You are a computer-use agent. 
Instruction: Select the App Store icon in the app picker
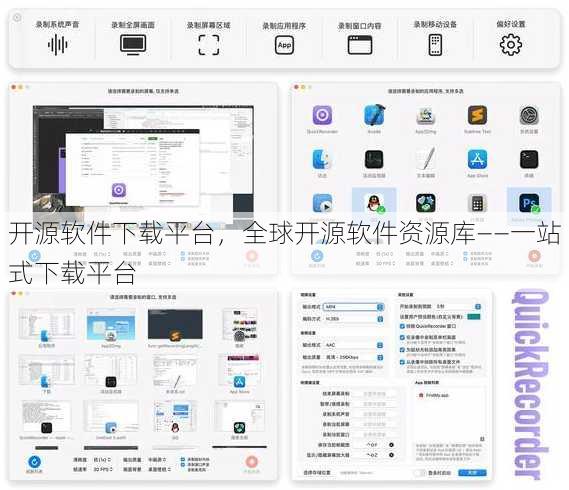477,160
